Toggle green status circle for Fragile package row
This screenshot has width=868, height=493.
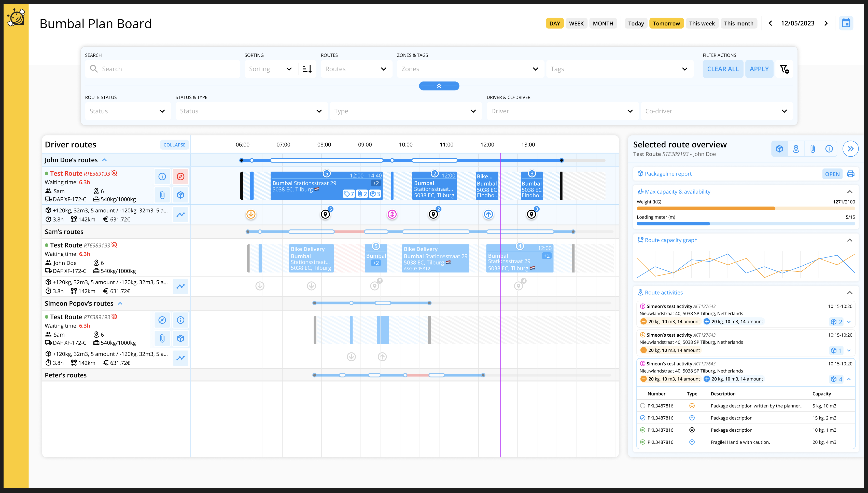643,442
